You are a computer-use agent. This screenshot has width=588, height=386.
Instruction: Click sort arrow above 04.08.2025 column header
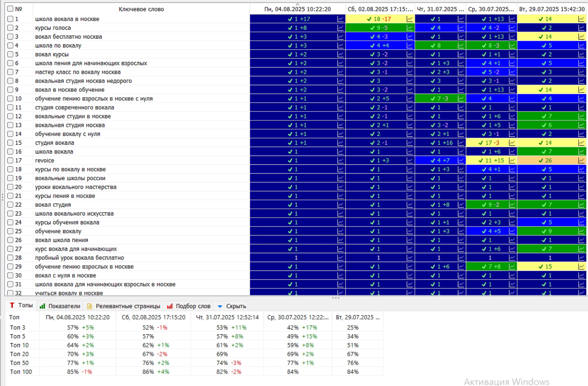click(x=298, y=4)
